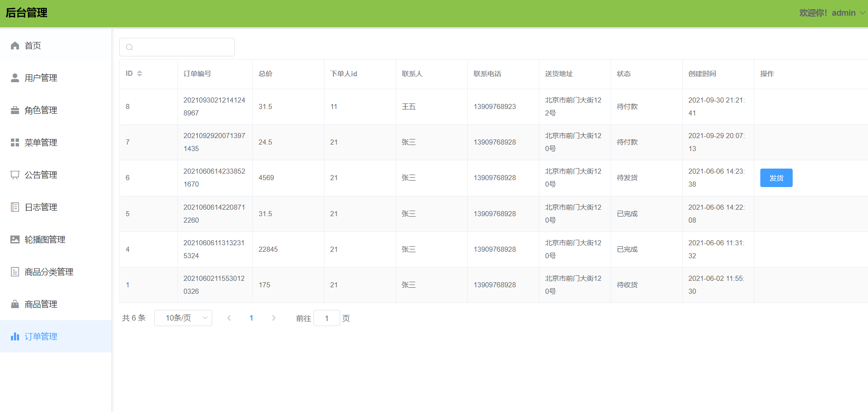Click the grid icon for 菜单管理
Image resolution: width=868 pixels, height=412 pixels.
(x=15, y=142)
